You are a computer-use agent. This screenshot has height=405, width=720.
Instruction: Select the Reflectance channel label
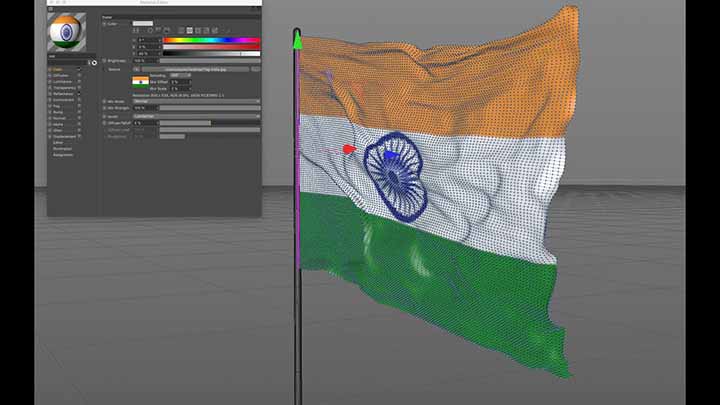(63, 94)
